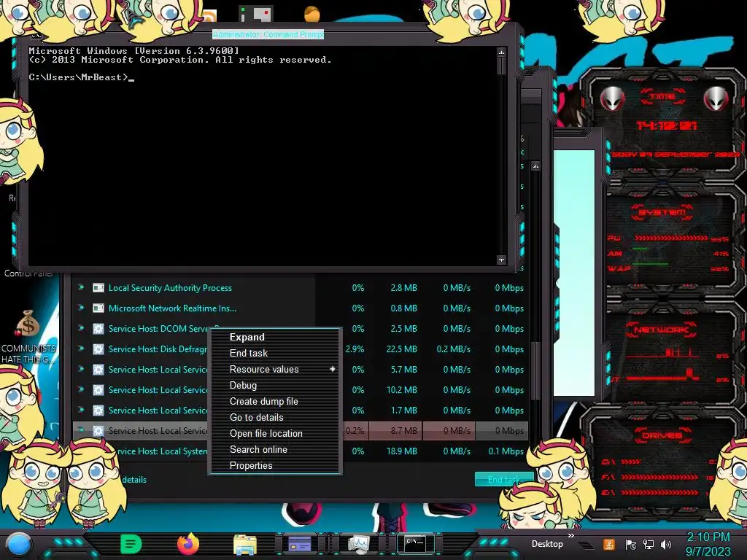Viewport: 747px width, 560px height.
Task: Show hidden Desktop toolbar items with the chevron
Action: pos(570,536)
